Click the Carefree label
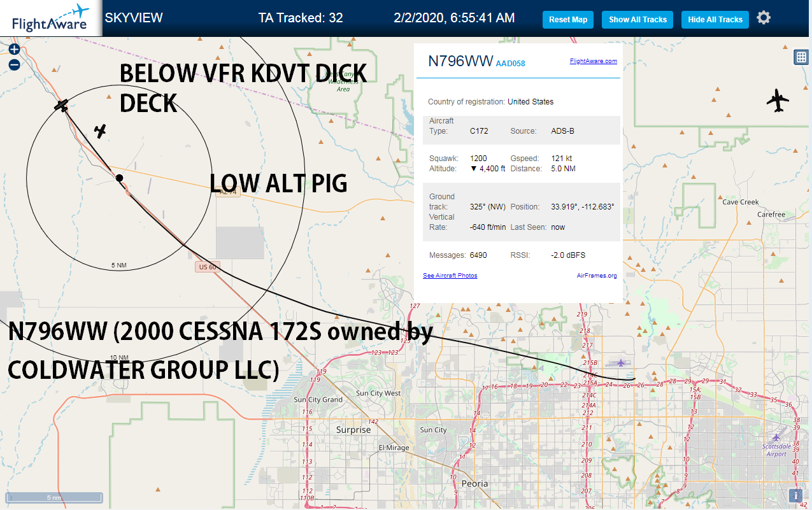Viewport: 812px width, 510px height. coord(771,215)
